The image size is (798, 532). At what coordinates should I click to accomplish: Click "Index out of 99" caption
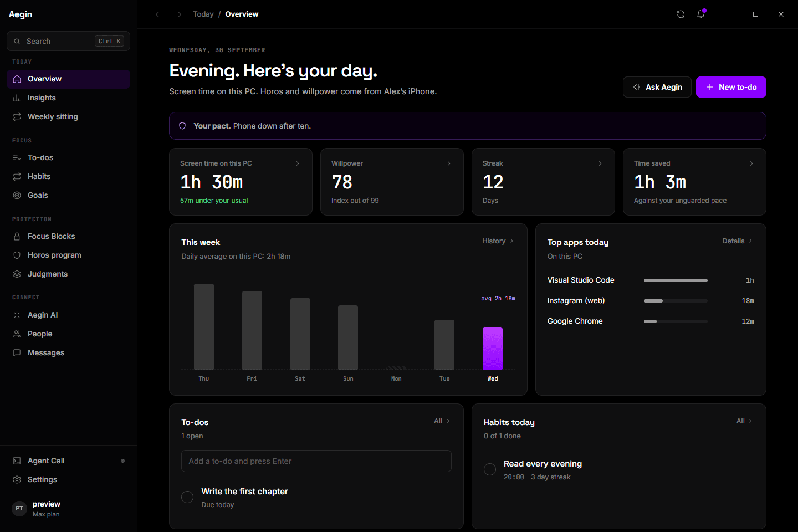click(355, 201)
